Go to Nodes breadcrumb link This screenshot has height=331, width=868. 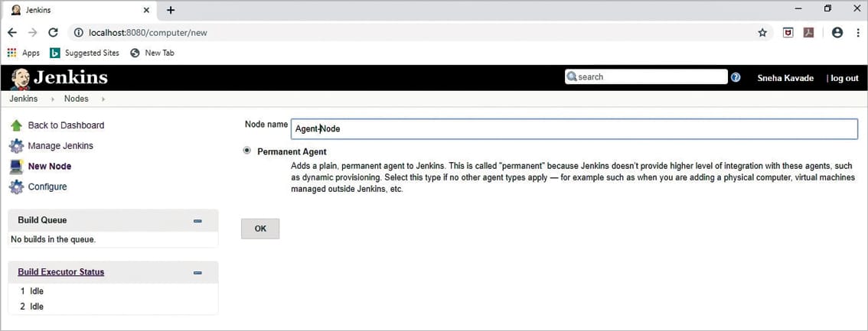(x=76, y=99)
